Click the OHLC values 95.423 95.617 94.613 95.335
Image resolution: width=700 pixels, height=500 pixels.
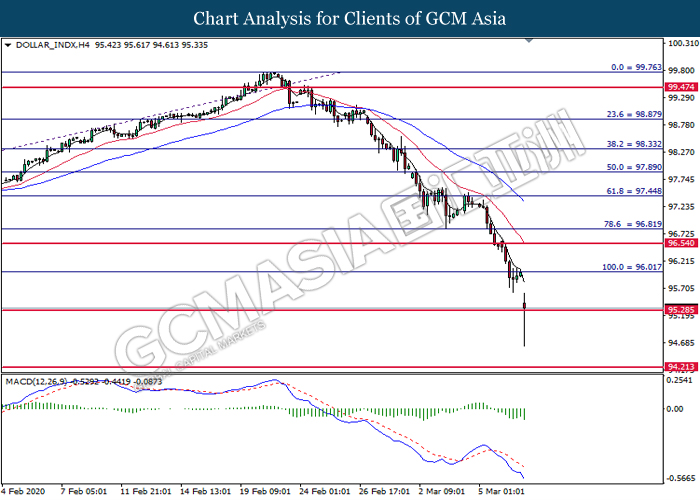click(x=151, y=45)
